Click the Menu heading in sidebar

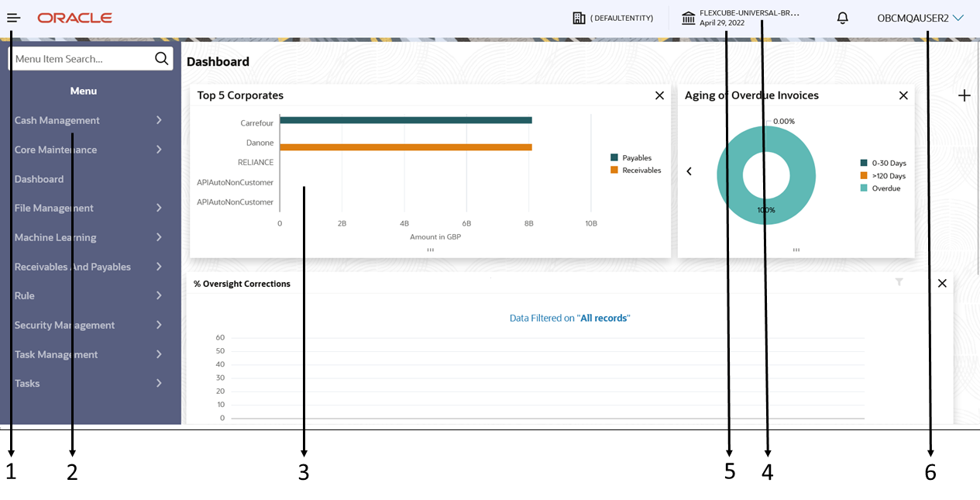[84, 91]
